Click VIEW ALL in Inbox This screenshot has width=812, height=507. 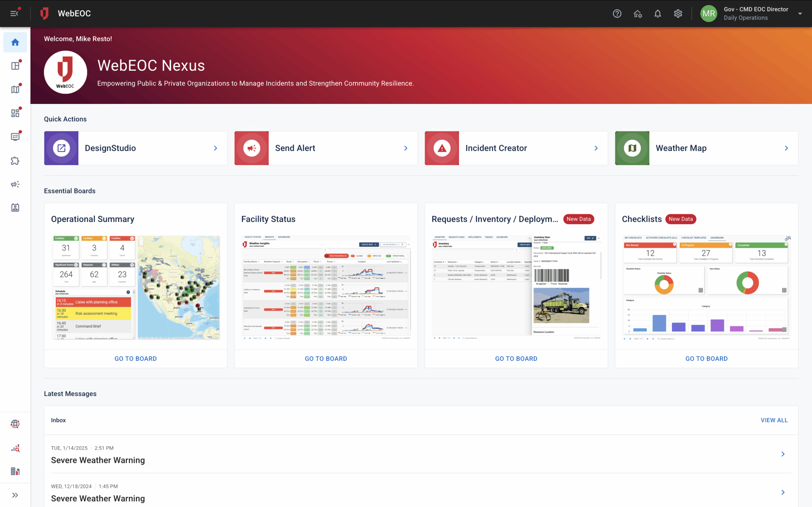[774, 420]
